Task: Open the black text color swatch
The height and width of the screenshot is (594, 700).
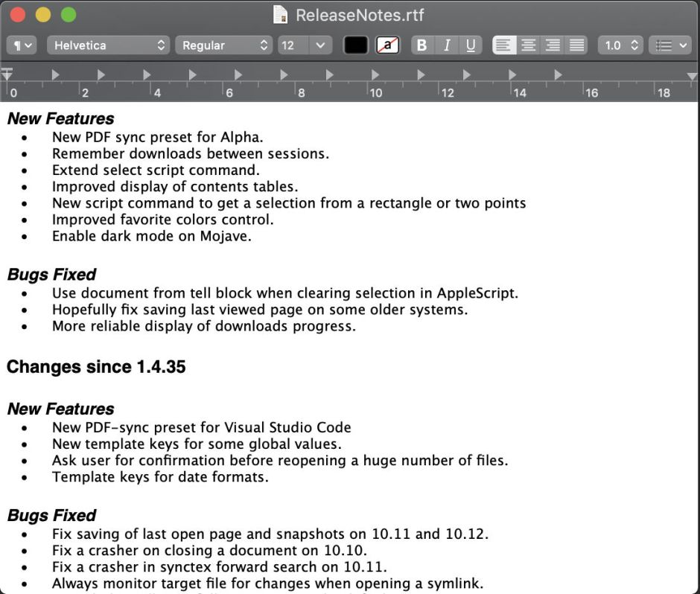Action: pyautogui.click(x=356, y=45)
